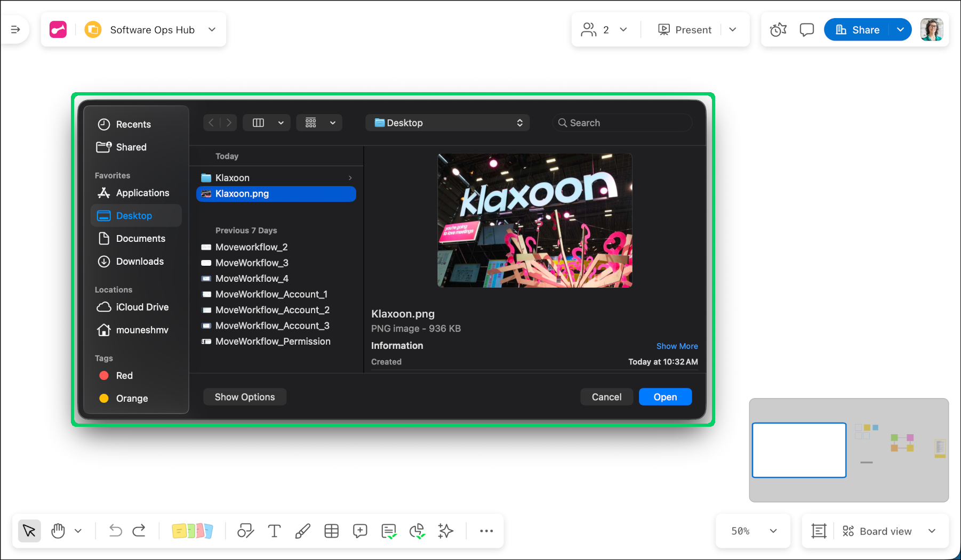Click the redo arrow icon

139,531
